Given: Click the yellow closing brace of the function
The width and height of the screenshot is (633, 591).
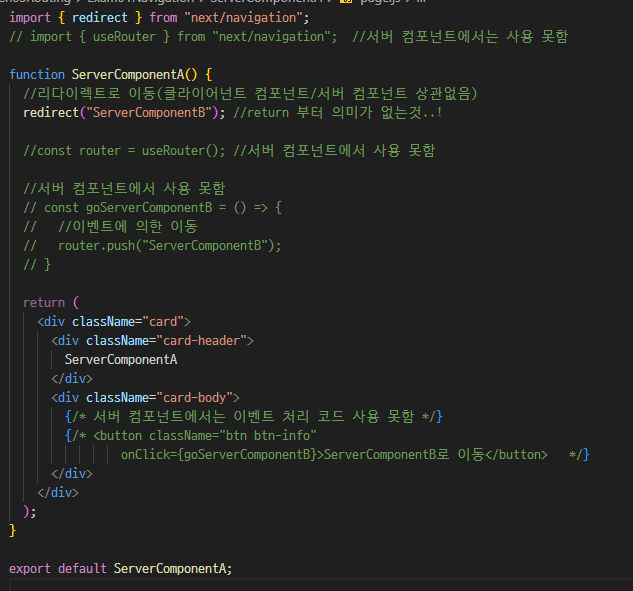Looking at the screenshot, I should coord(13,530).
